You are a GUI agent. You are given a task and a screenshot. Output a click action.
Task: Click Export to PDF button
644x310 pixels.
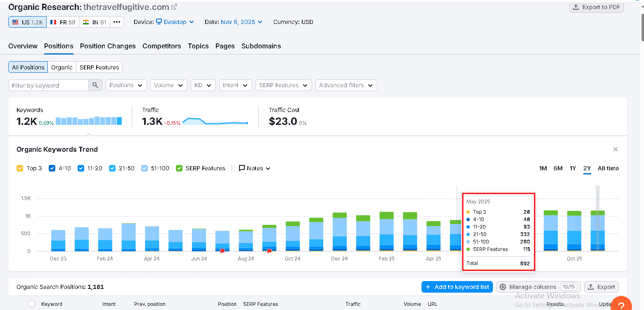[x=597, y=7]
